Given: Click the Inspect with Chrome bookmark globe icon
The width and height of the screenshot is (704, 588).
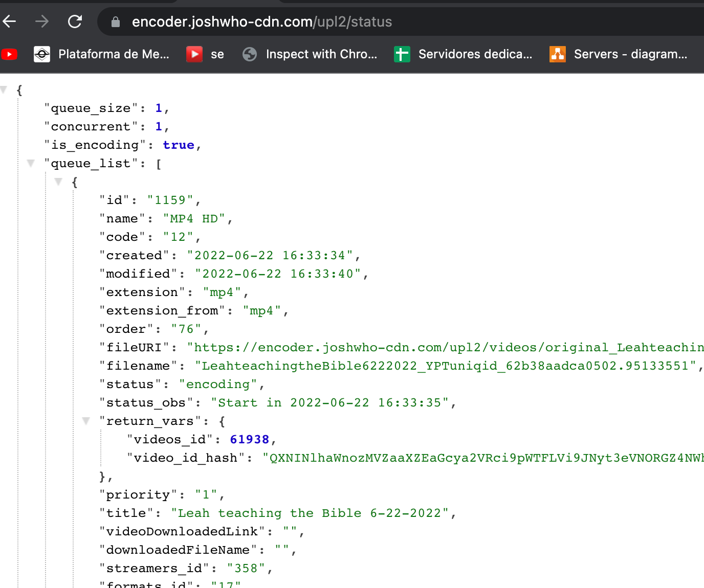Looking at the screenshot, I should (250, 54).
